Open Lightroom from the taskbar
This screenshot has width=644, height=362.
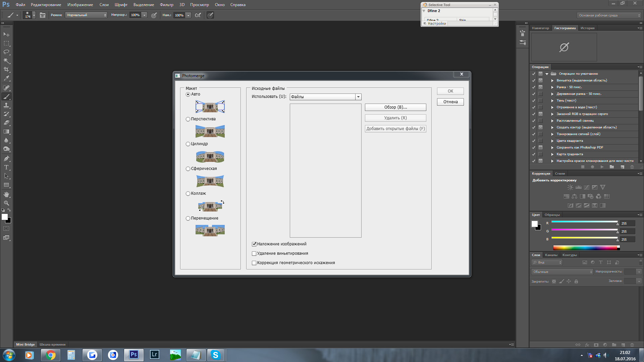[154, 355]
